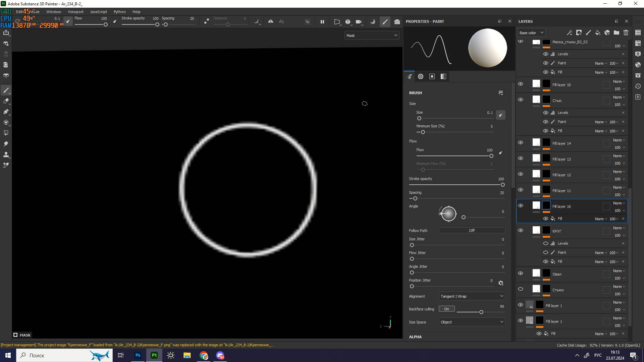
Task: Select the Eraser tool in left toolbar
Action: point(6,101)
